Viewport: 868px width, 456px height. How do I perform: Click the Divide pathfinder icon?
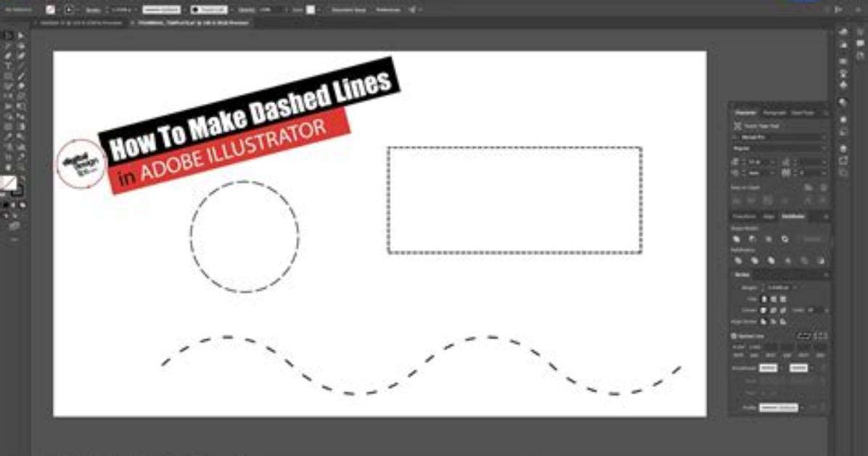pos(738,261)
